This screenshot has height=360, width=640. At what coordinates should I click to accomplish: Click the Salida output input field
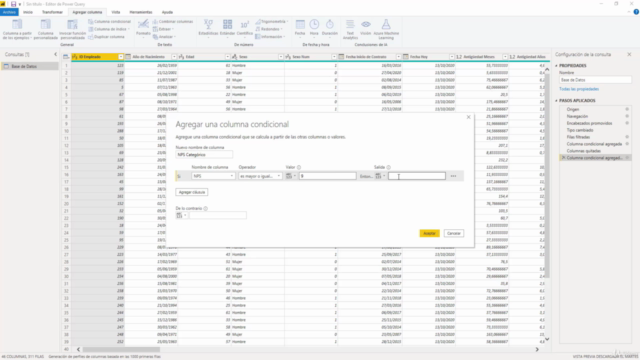[417, 176]
